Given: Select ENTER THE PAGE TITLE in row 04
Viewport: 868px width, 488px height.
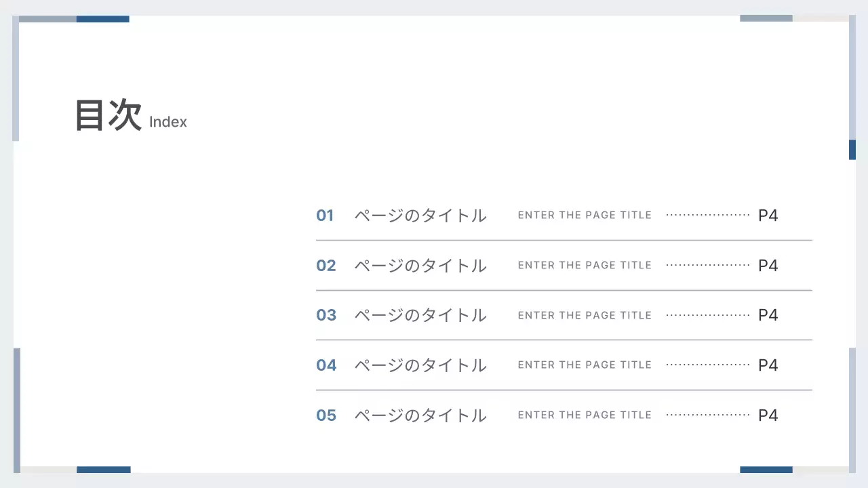Looking at the screenshot, I should (x=585, y=365).
